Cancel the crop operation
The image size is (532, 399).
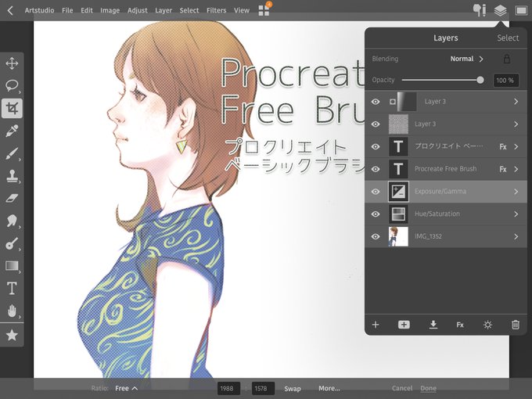point(402,388)
